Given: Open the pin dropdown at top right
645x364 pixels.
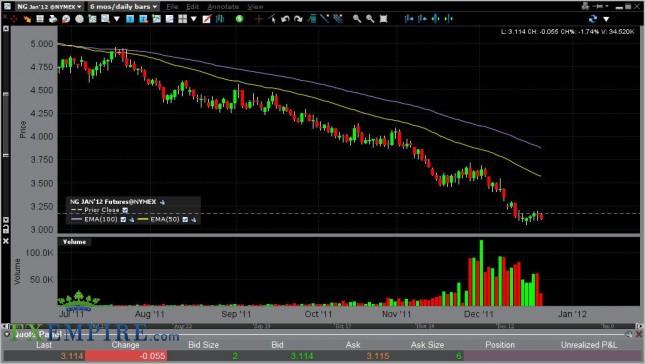Looking at the screenshot, I should (601, 6).
